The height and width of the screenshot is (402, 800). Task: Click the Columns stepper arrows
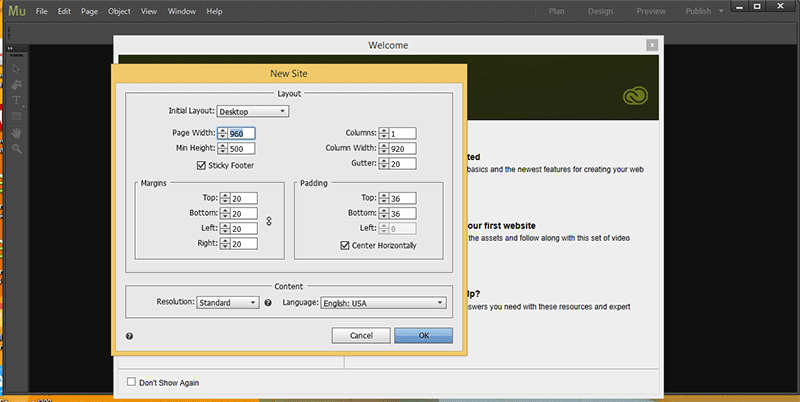[x=384, y=134]
